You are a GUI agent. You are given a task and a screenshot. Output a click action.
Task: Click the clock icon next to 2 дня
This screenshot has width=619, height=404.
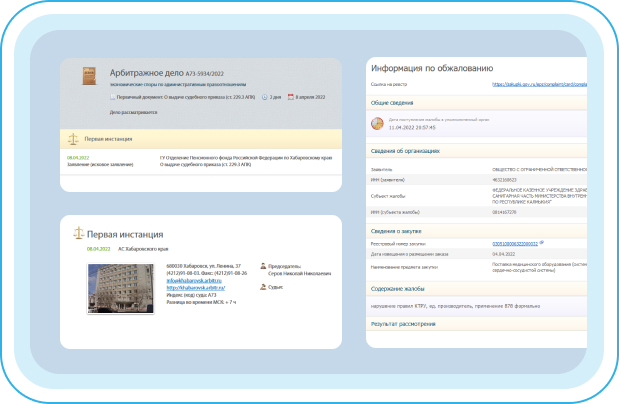(x=265, y=97)
